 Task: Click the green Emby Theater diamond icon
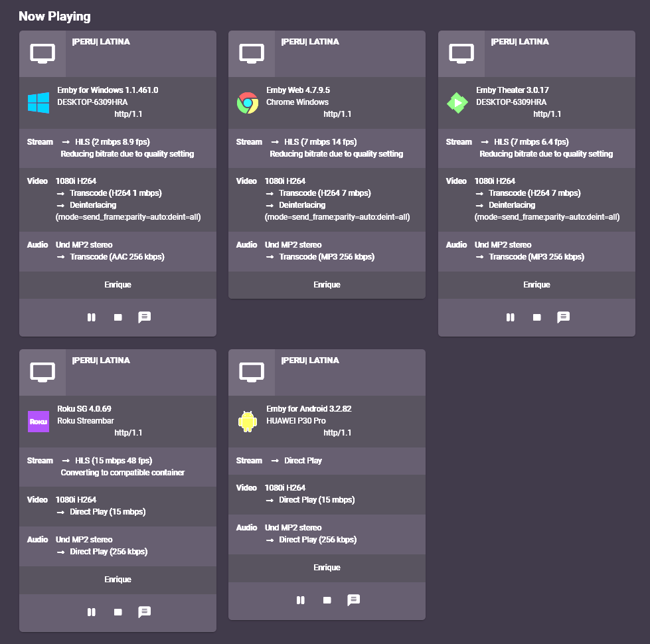pyautogui.click(x=457, y=103)
